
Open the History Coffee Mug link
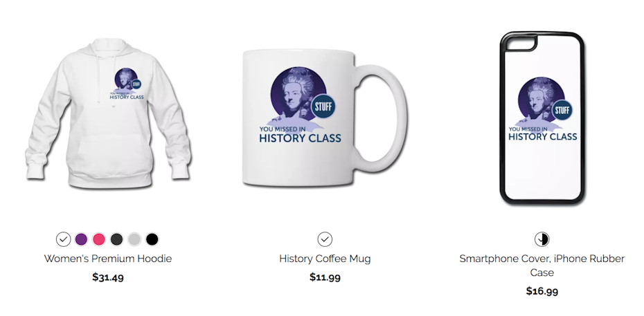[x=325, y=259]
